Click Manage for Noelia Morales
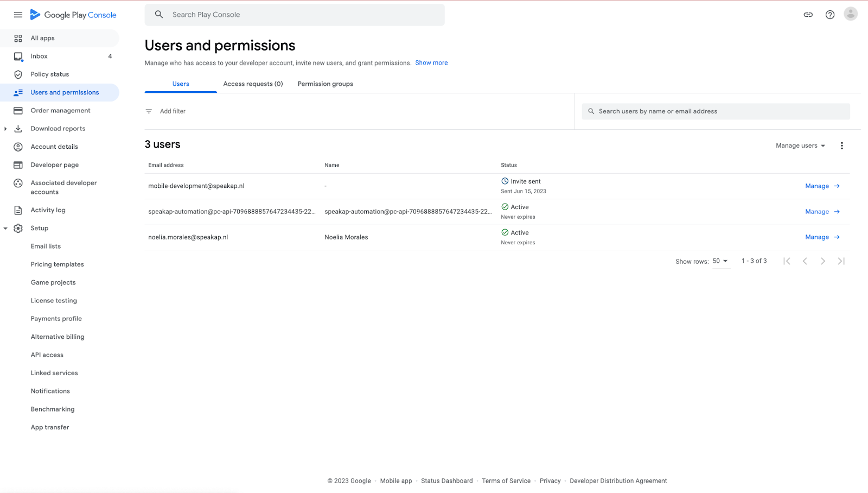Screen dimensions: 868x493 coord(822,237)
